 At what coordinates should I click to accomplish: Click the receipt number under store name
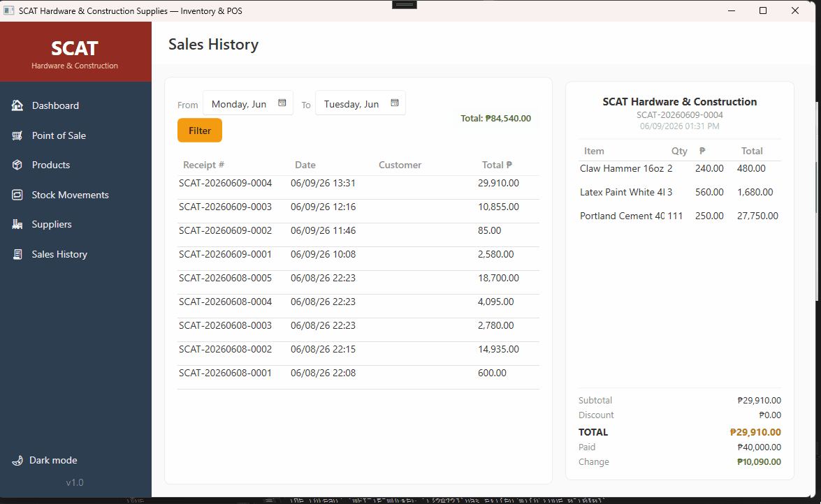pos(680,114)
